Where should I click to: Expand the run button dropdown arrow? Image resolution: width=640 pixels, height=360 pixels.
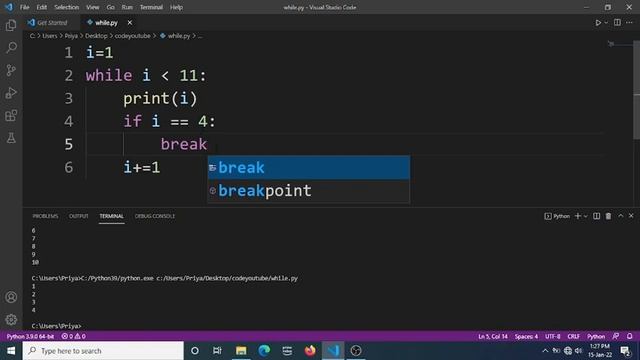click(606, 23)
